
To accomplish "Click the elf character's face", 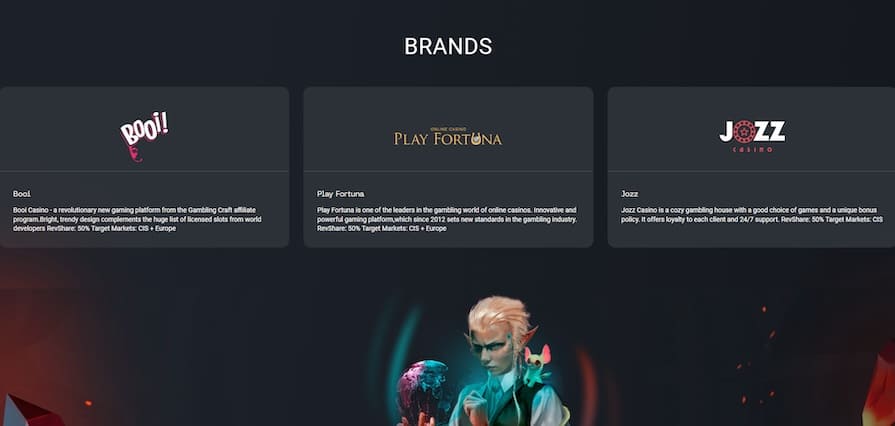I will pos(494,347).
